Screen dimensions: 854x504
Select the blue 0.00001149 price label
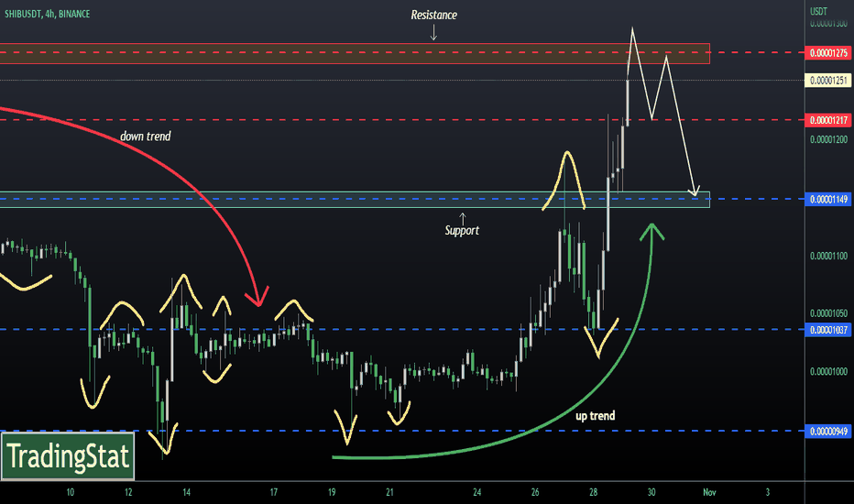point(828,200)
